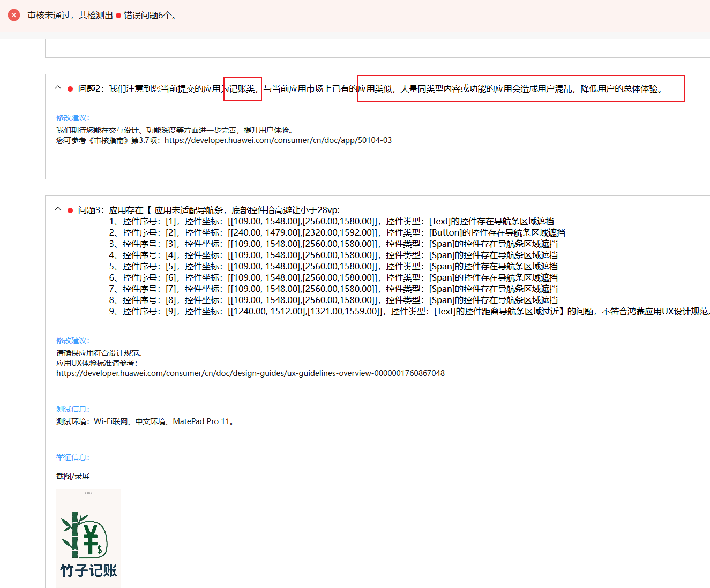This screenshot has height=588, width=710.
Task: Select the 控件序号 [3] Span row
Action: click(333, 244)
